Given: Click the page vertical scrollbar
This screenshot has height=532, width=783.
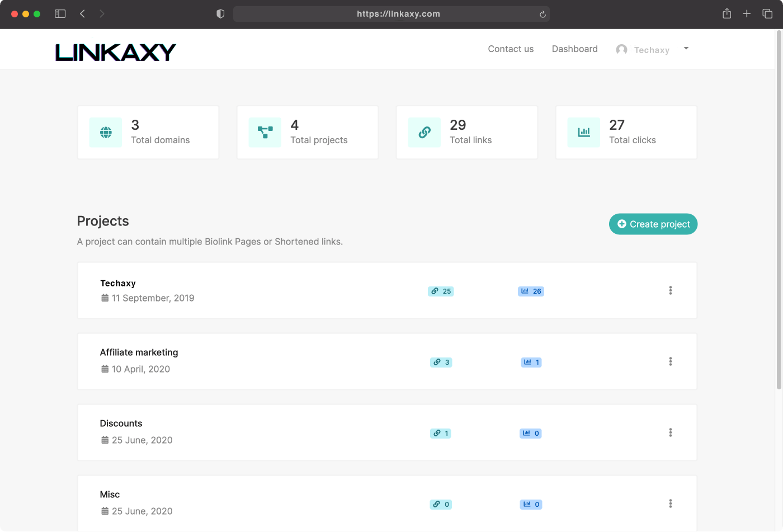Looking at the screenshot, I should [779, 210].
